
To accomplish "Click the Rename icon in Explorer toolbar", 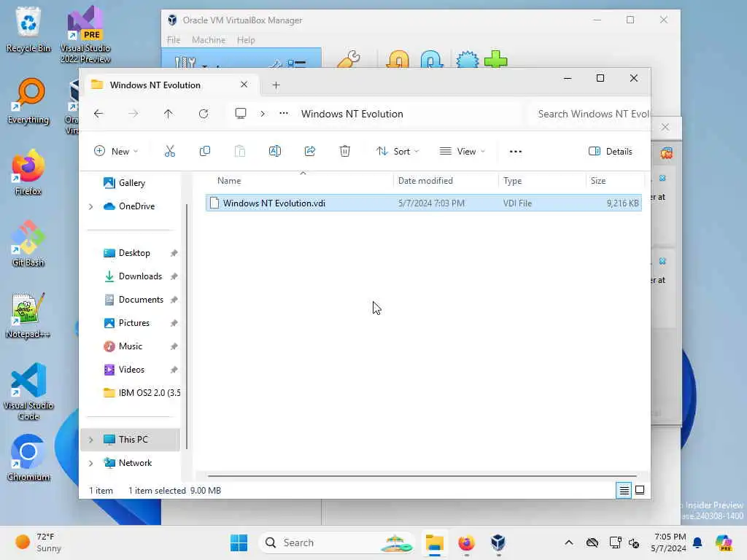I will pos(275,152).
